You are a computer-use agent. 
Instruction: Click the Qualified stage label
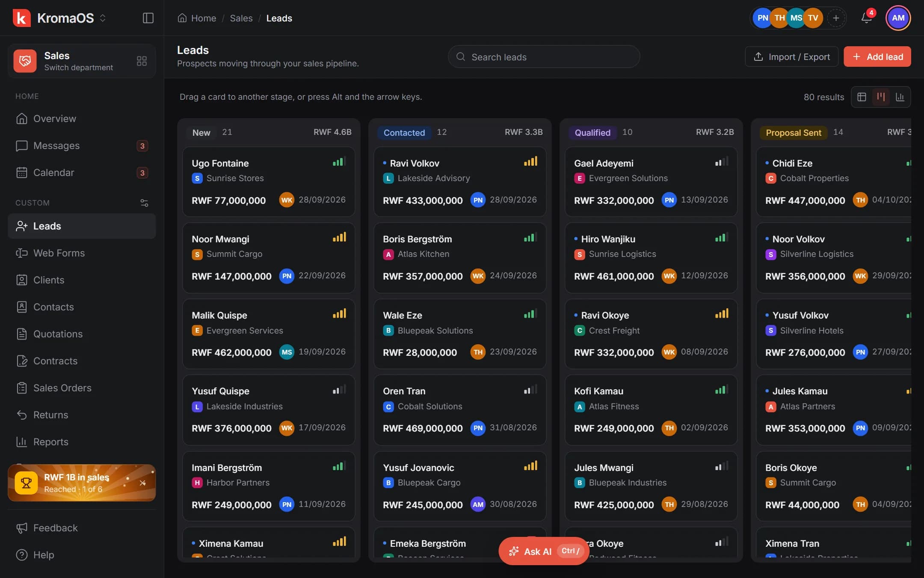coord(592,133)
